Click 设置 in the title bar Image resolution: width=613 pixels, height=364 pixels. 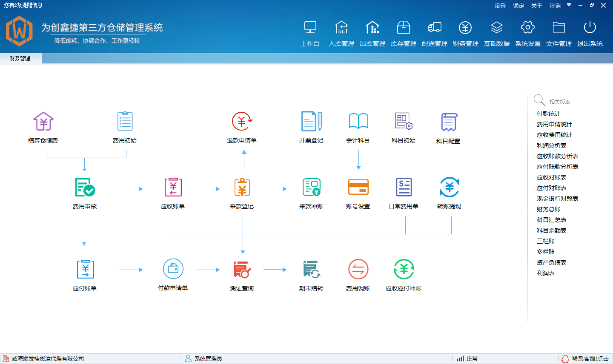coord(500,6)
